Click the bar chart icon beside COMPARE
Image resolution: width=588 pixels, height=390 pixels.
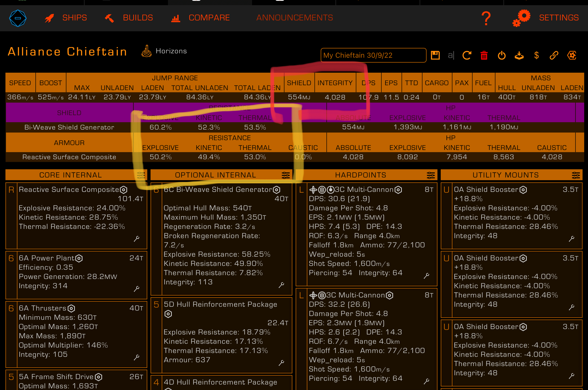click(x=176, y=19)
